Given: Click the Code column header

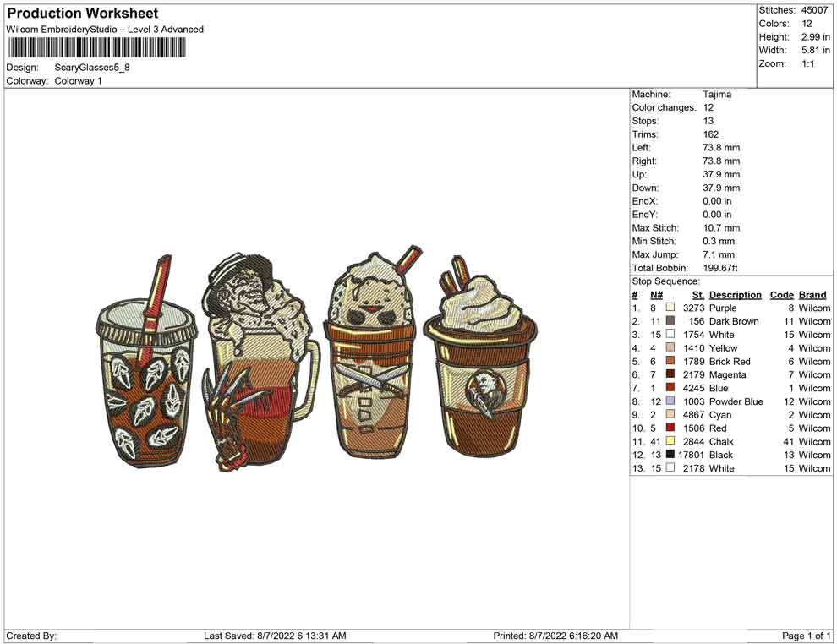Looking at the screenshot, I should click(782, 294).
